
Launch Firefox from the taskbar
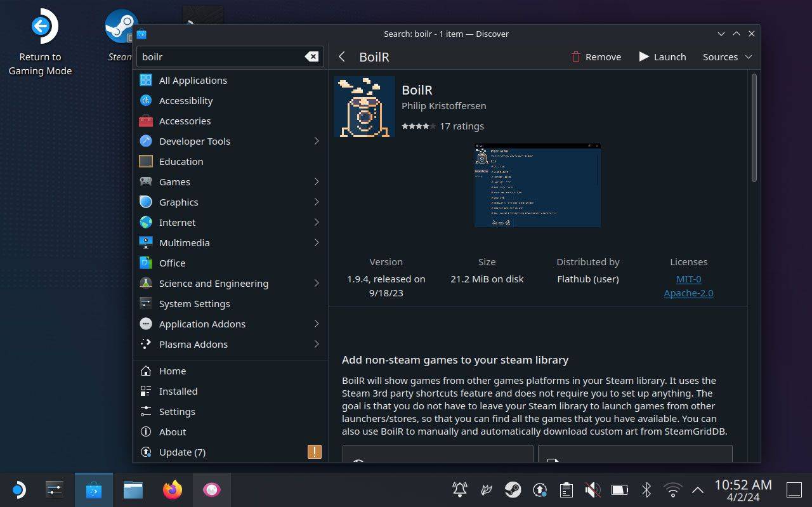[172, 489]
